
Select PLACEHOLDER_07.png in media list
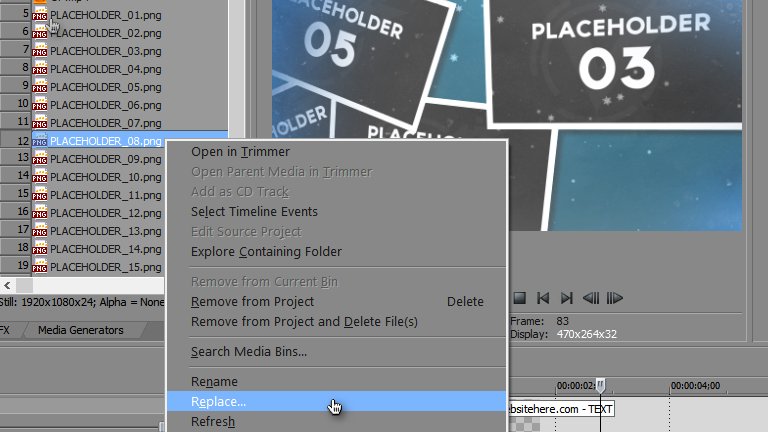(x=106, y=123)
